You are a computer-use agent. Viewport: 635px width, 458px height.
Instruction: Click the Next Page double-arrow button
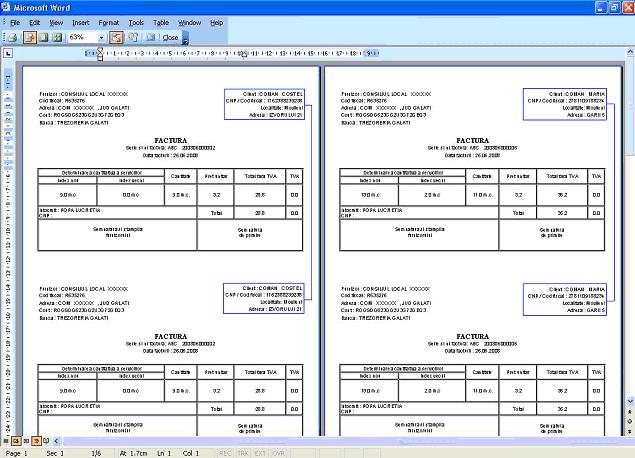pyautogui.click(x=629, y=430)
